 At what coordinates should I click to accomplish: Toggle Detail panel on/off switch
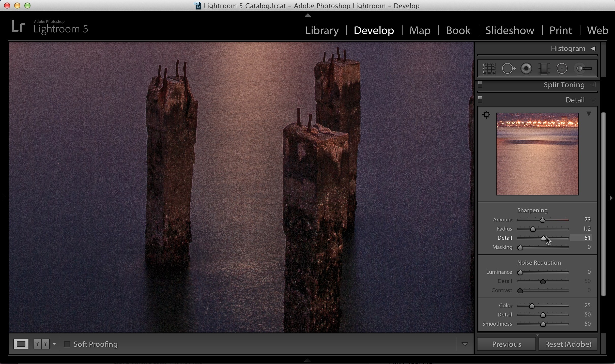[480, 99]
